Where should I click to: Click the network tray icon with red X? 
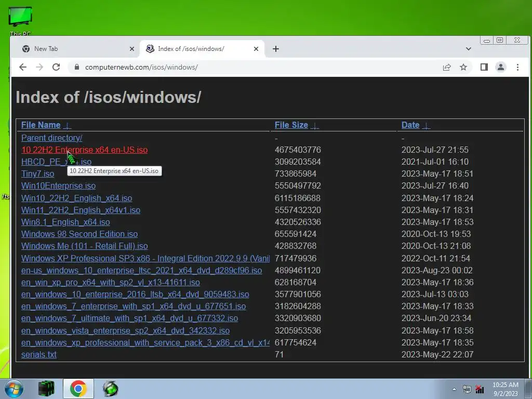pyautogui.click(x=480, y=390)
